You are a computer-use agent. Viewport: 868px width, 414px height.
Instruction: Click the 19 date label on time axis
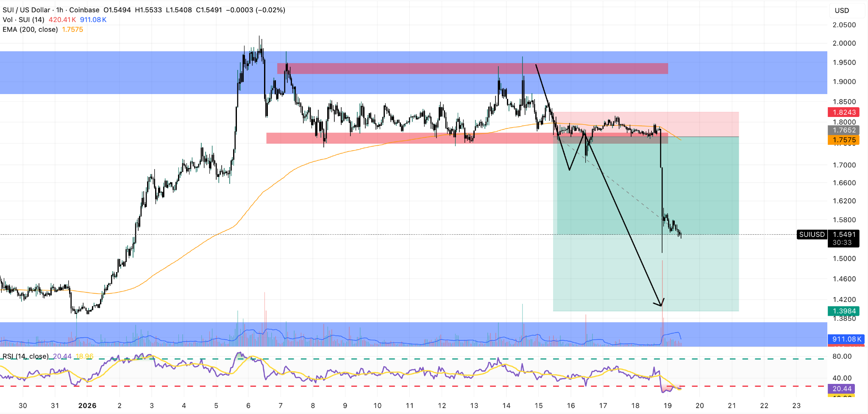click(668, 406)
